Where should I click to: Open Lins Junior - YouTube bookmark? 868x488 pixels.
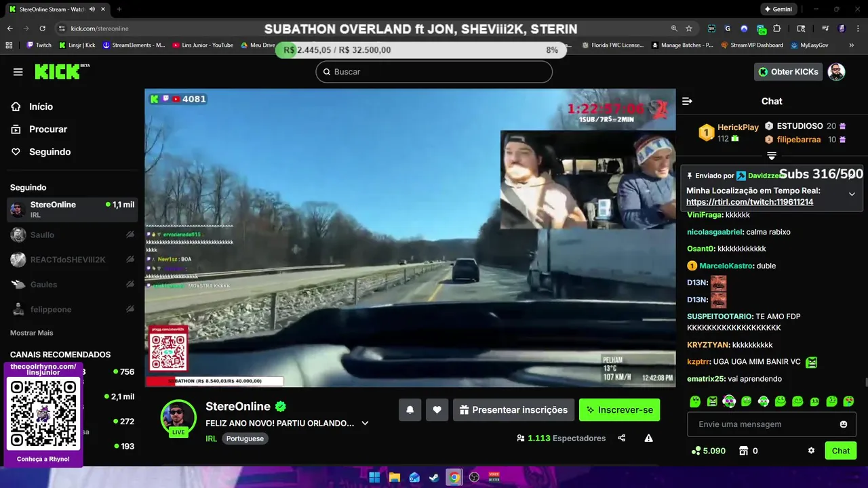pos(203,45)
